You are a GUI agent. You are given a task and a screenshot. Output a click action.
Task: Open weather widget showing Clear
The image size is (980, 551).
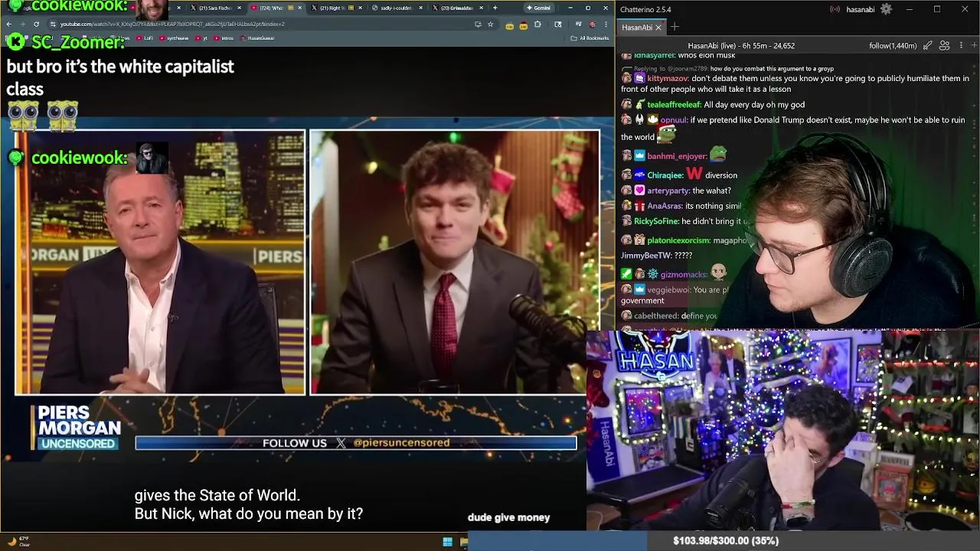pos(18,542)
